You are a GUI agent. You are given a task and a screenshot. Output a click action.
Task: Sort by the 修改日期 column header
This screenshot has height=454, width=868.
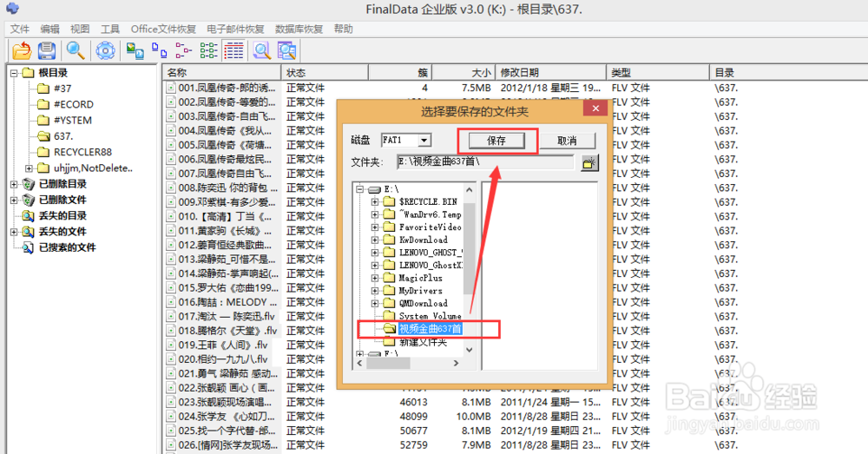550,73
